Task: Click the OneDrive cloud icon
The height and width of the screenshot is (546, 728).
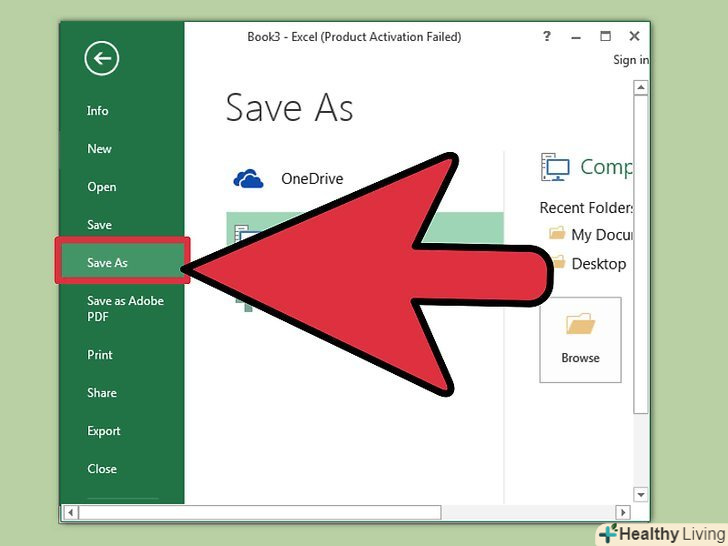Action: (248, 179)
